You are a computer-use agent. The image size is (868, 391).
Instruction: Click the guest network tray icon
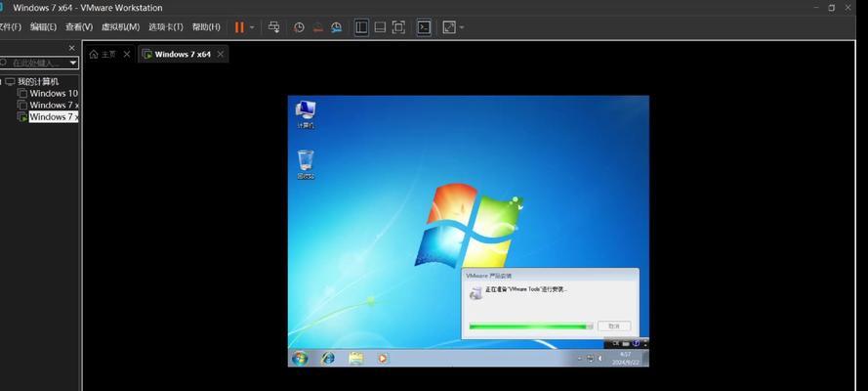590,359
